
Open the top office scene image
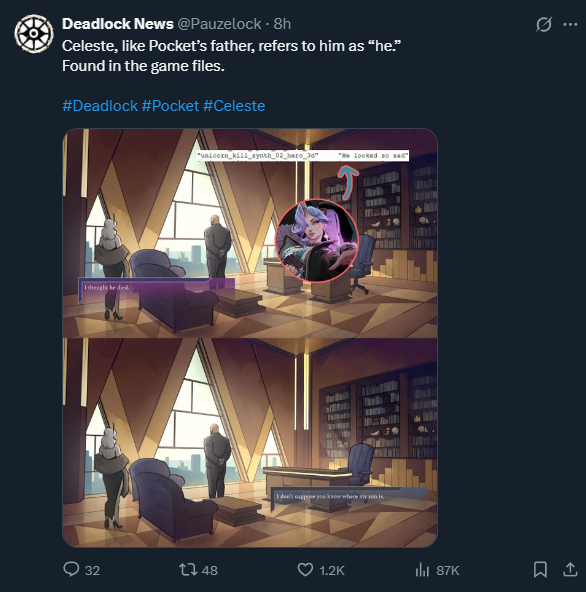250,233
